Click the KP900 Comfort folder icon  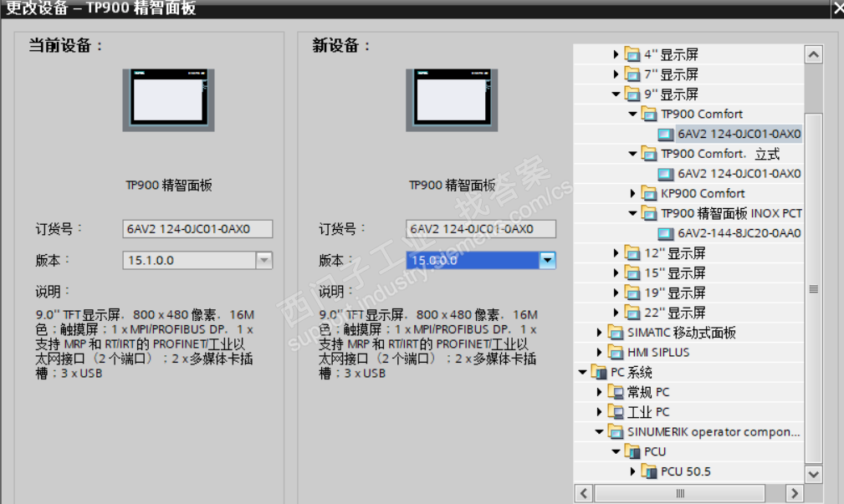point(648,194)
